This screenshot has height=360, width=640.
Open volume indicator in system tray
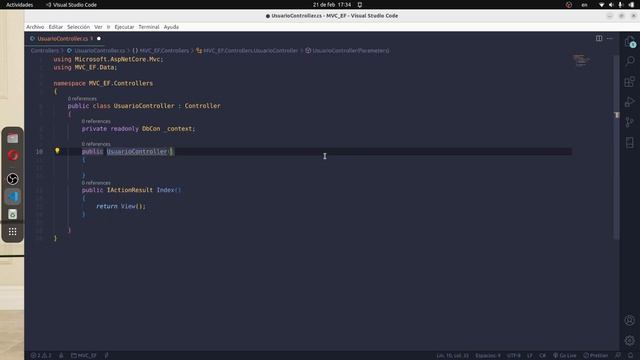pos(611,5)
